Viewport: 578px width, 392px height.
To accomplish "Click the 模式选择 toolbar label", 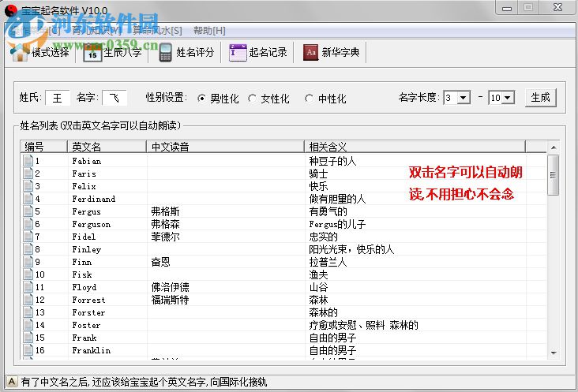I will point(50,52).
